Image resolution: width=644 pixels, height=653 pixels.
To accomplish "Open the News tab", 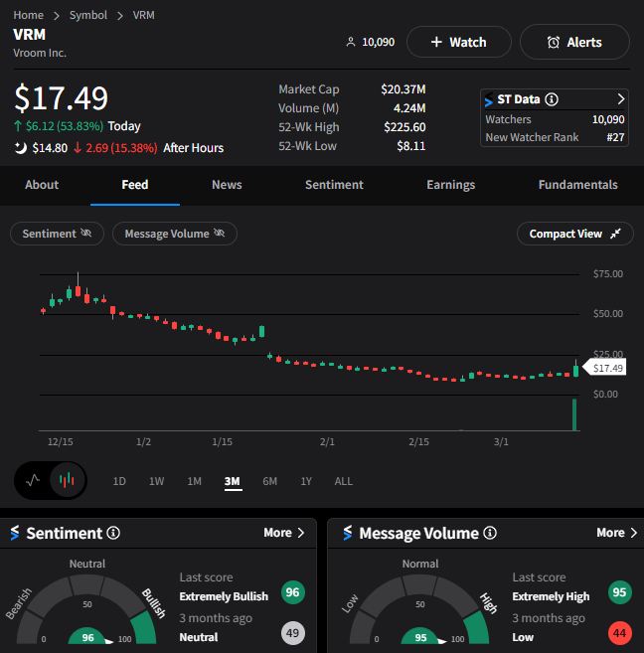I will [227, 185].
